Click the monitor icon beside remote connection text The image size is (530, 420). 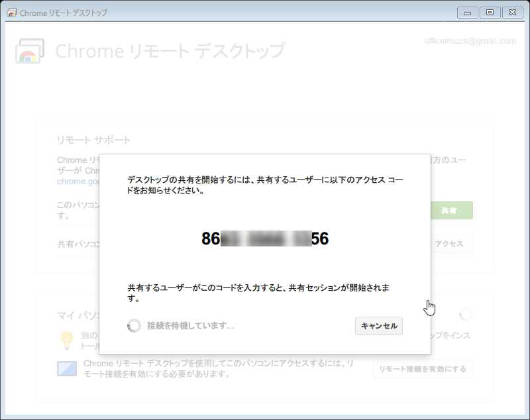point(67,368)
